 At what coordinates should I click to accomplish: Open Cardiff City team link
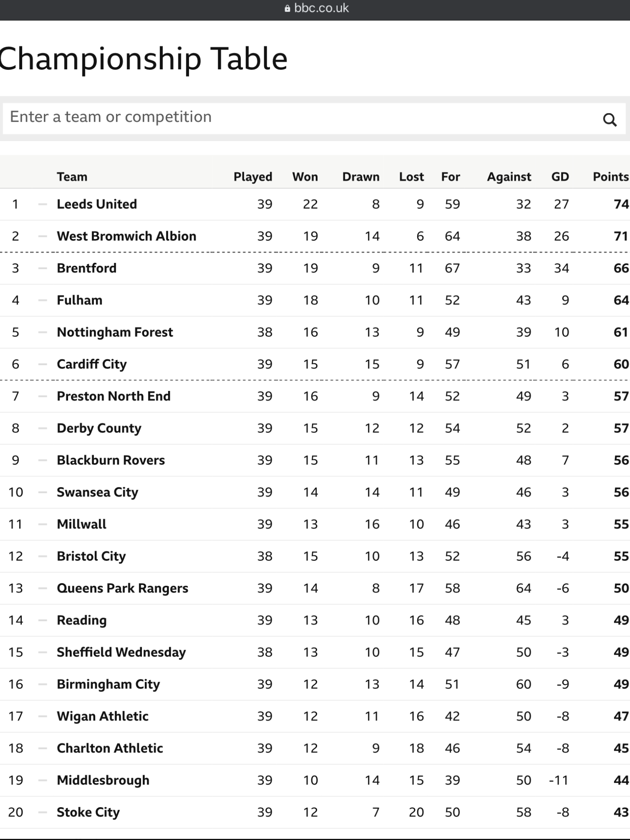(92, 364)
